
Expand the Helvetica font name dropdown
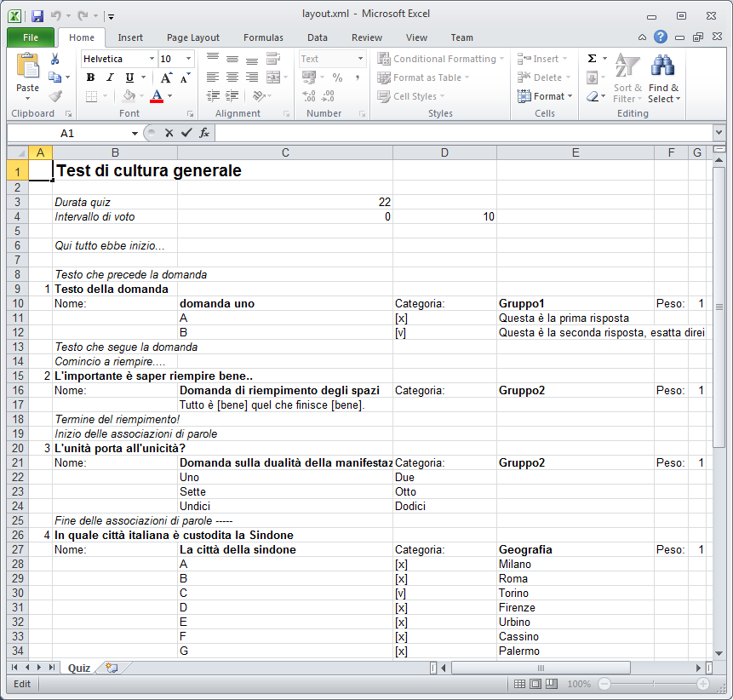coord(152,59)
